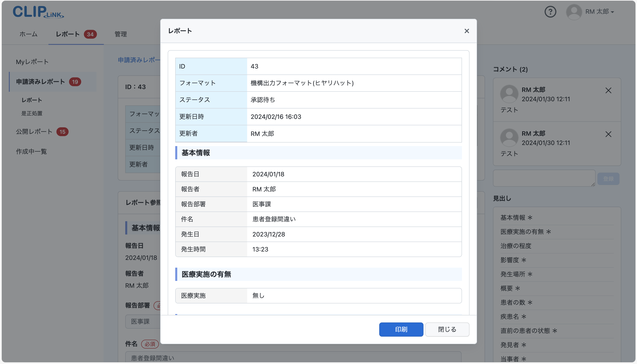This screenshot has width=637, height=364.
Task: Click the 印刷 button
Action: pyautogui.click(x=401, y=329)
